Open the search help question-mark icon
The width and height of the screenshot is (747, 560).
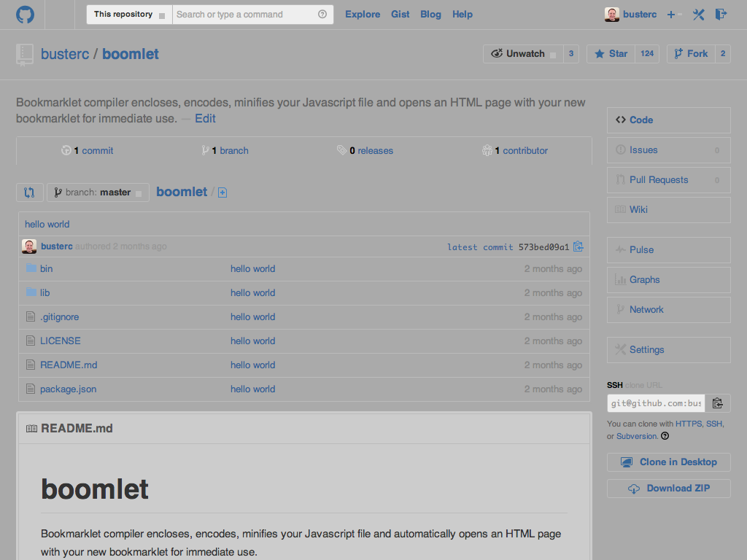click(322, 15)
